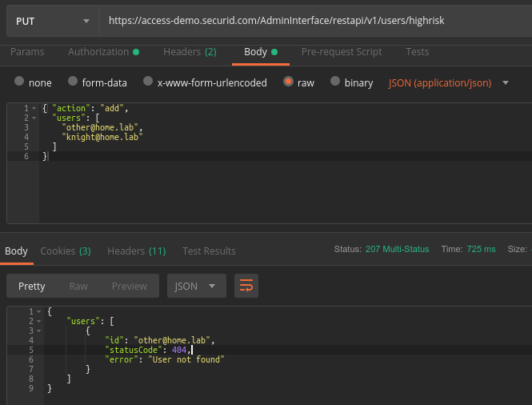Collapse the users array in request body
The width and height of the screenshot is (532, 405).
point(34,118)
